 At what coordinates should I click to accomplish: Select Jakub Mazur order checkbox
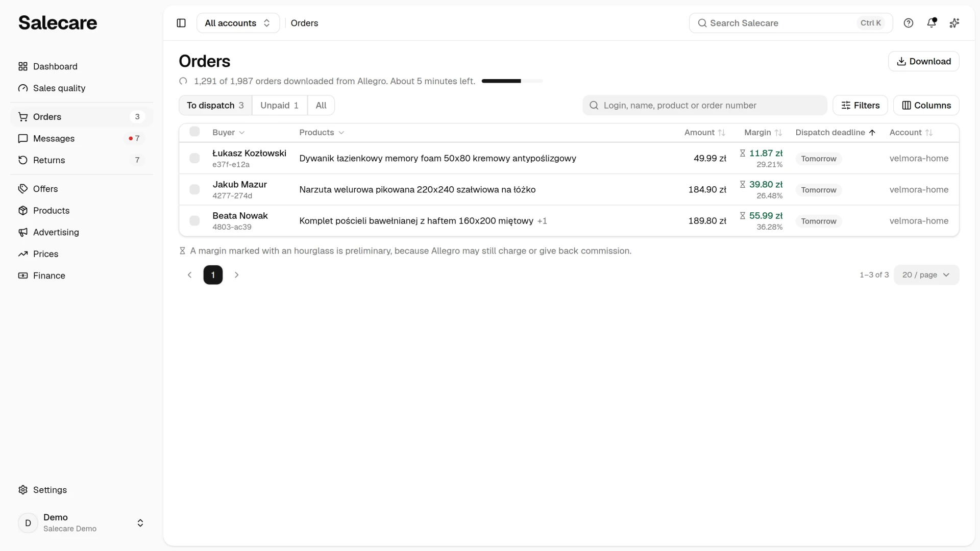[x=194, y=190]
